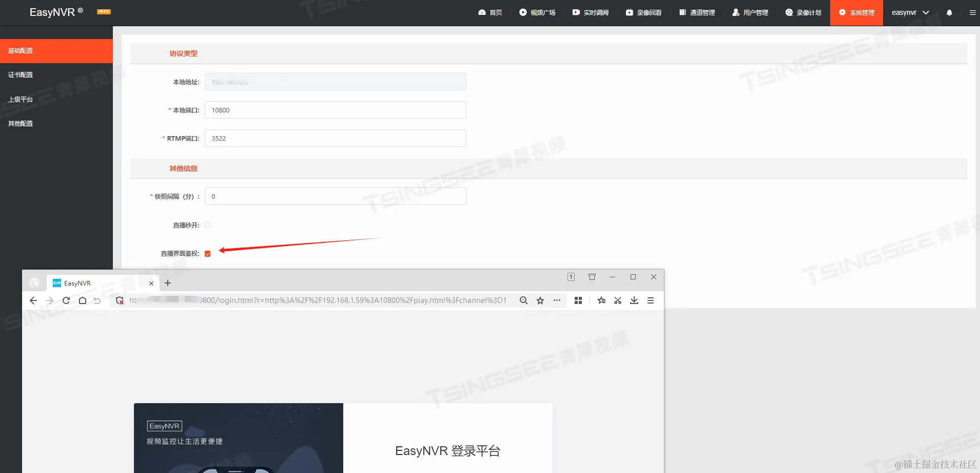The image size is (980, 473).
Task: Minimize the browser window
Action: coord(613,277)
